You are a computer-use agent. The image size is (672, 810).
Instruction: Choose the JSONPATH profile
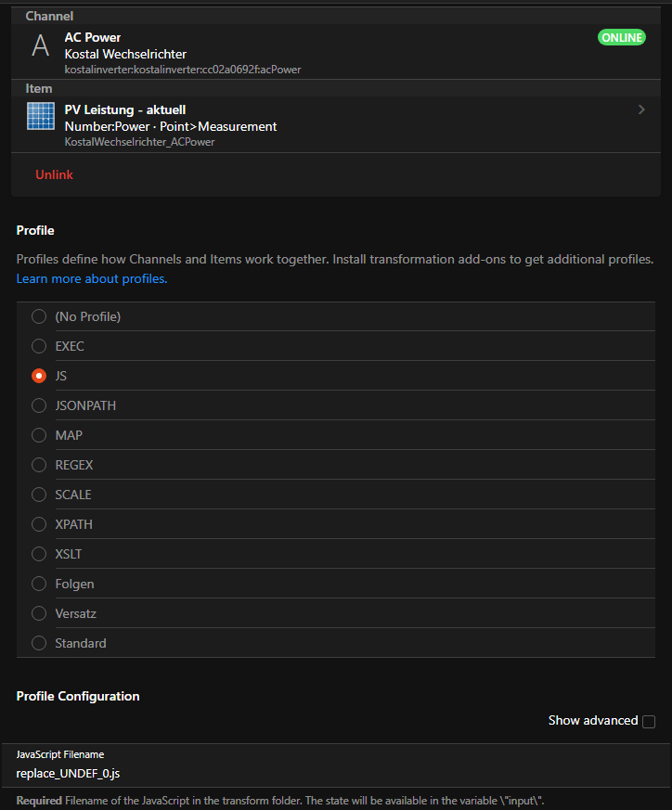[x=39, y=405]
